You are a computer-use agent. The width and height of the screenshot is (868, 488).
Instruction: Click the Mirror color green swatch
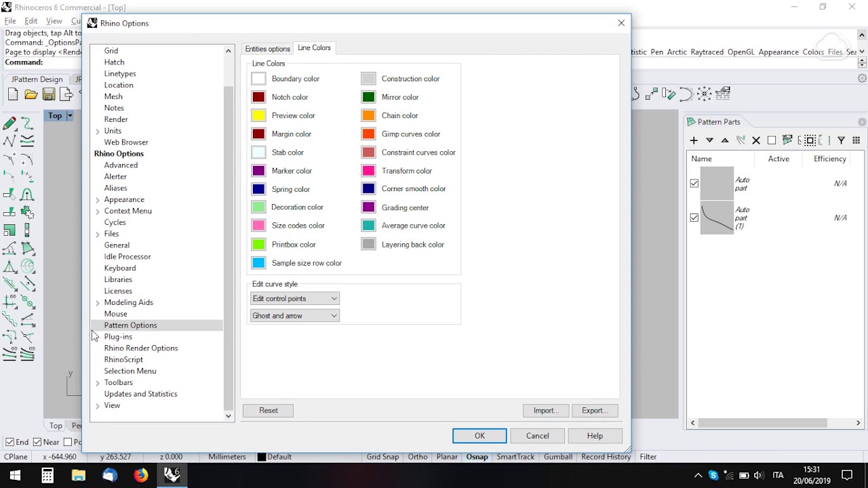pyautogui.click(x=368, y=98)
